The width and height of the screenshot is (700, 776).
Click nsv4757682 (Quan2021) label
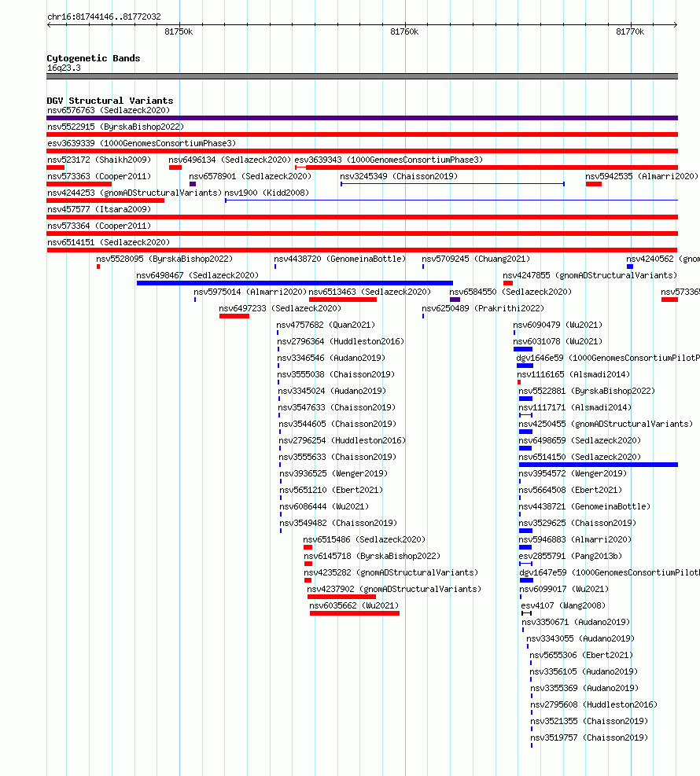[326, 325]
